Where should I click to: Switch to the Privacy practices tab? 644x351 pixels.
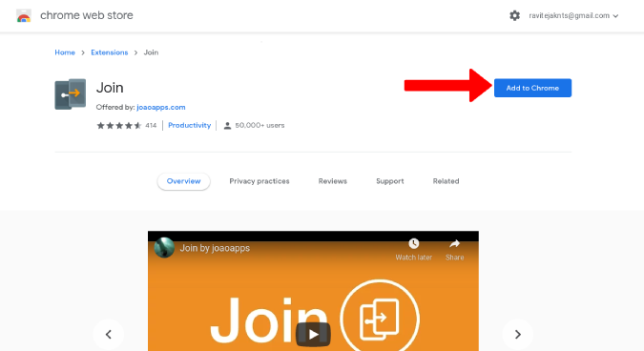[x=260, y=181]
